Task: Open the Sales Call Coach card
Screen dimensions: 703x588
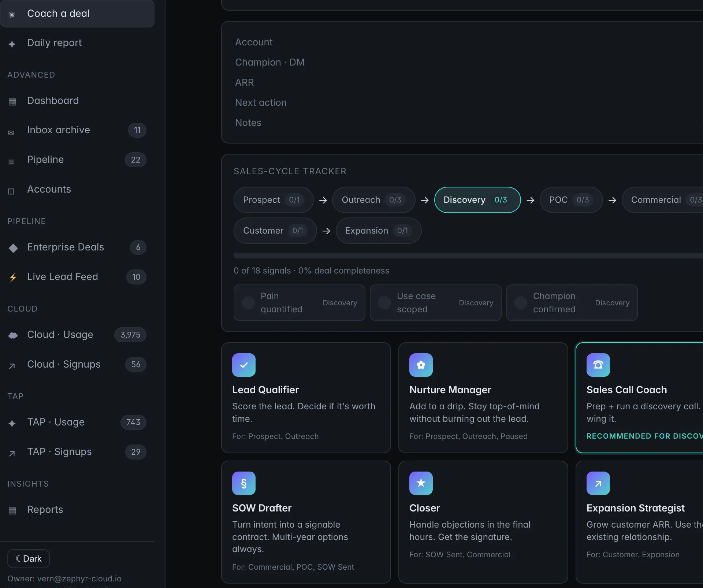Action: pyautogui.click(x=639, y=398)
